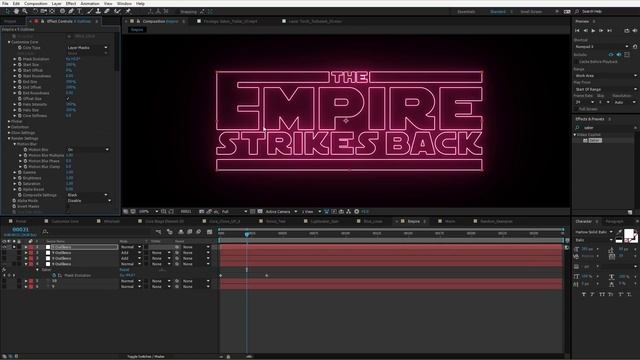Toggle audio include button in Preview
This screenshot has height=360, width=640.
(x=619, y=55)
